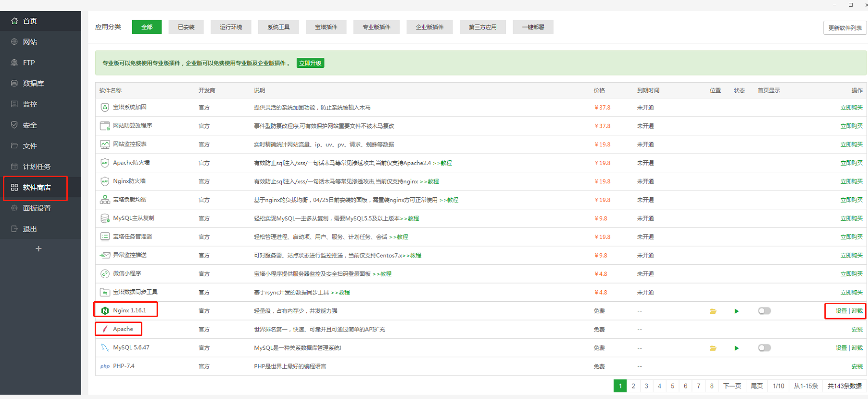The width and height of the screenshot is (868, 399).
Task: Click the 宝塔系统加固 lock icon
Action: point(105,107)
